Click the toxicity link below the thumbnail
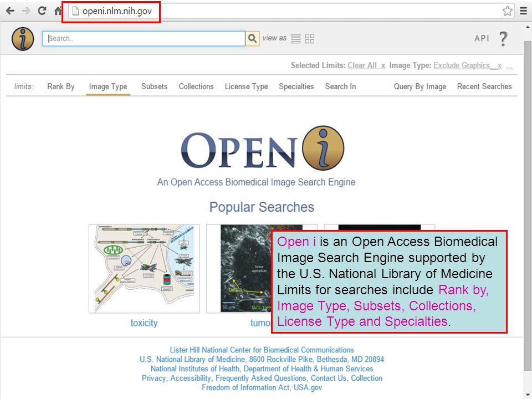This screenshot has width=532, height=399. coord(144,323)
